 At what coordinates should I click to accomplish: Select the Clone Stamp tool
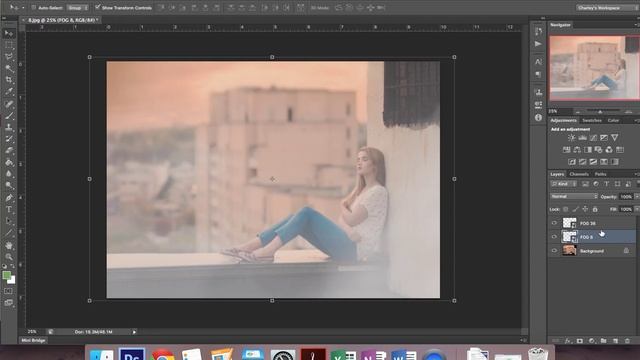click(x=9, y=127)
